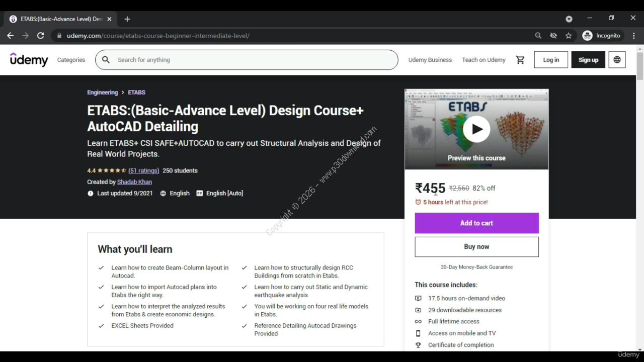Click the Buy now button

(x=476, y=247)
